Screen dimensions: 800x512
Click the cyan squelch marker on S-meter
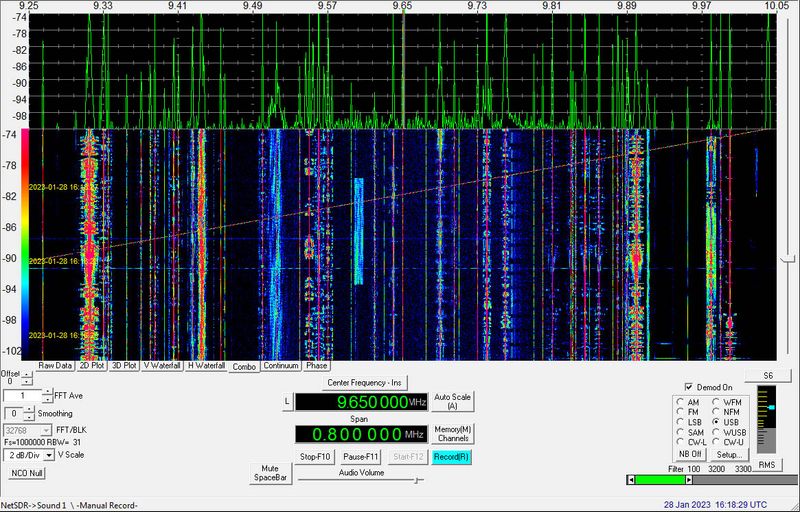coord(771,407)
